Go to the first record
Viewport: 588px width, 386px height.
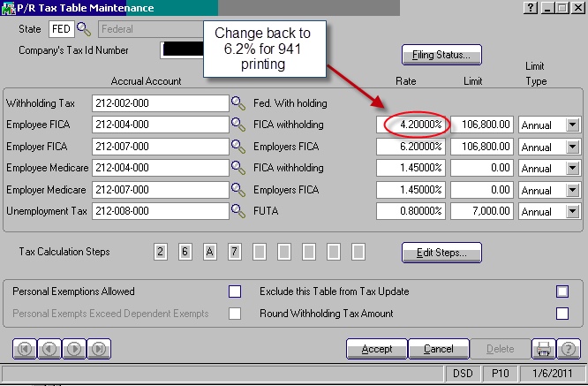coord(25,349)
